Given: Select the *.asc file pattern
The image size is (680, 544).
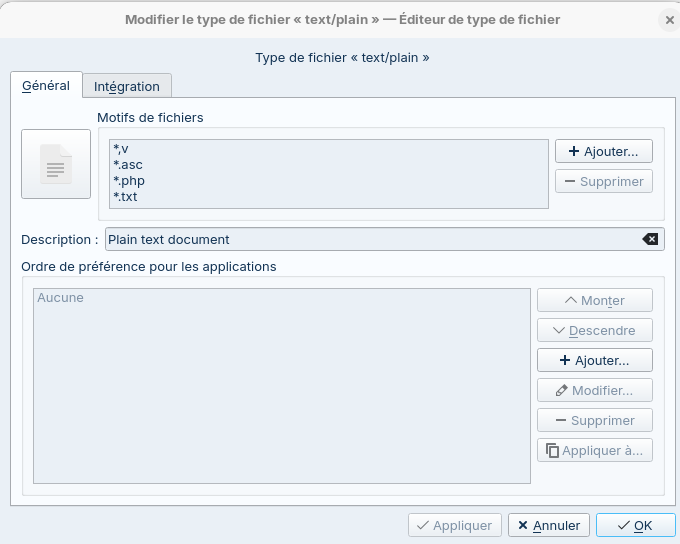Looking at the screenshot, I should tap(128, 165).
